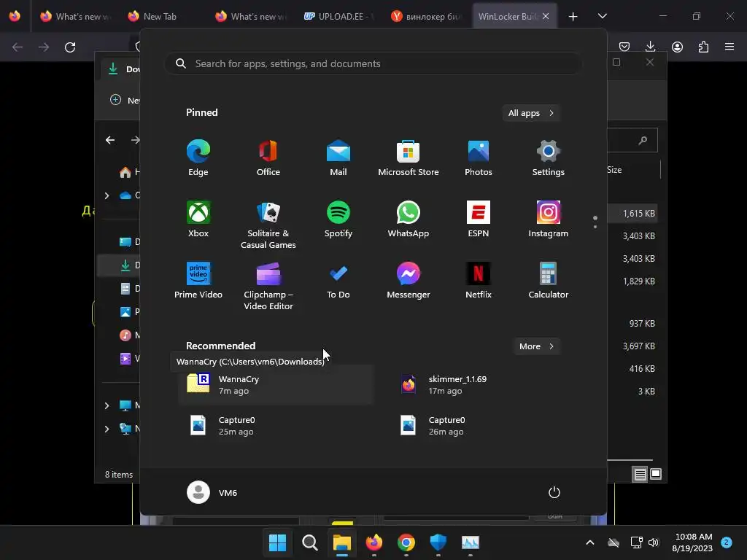Click the power button in Start menu
747x560 pixels.
[x=554, y=492]
